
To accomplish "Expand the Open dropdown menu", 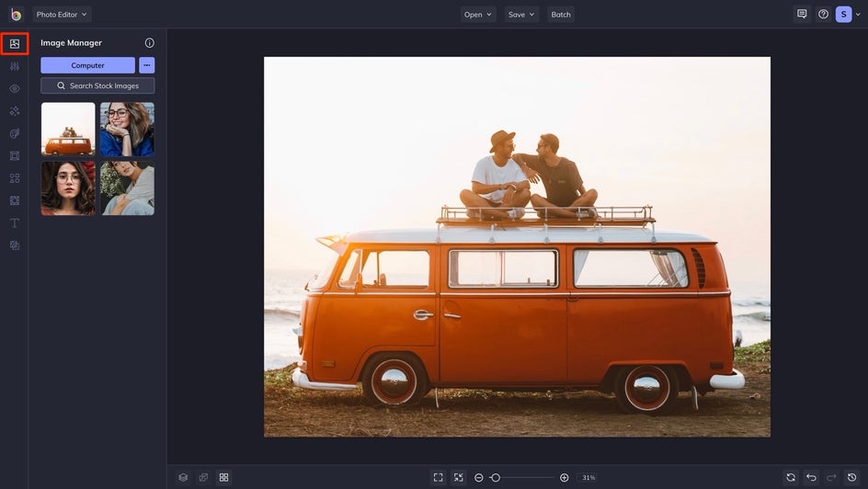I will point(478,15).
